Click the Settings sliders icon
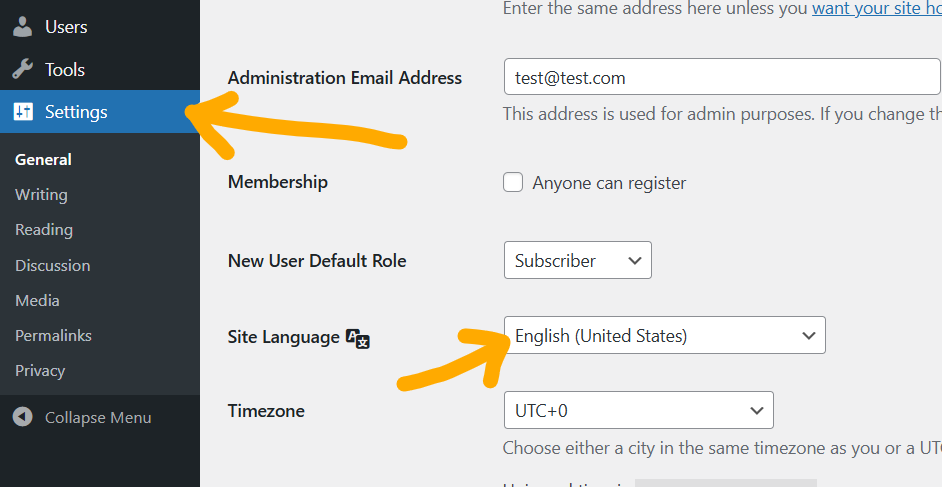This screenshot has height=487, width=942. pos(22,112)
